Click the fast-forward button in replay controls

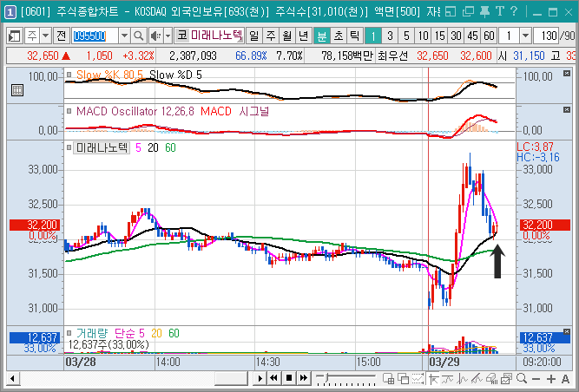click(x=304, y=378)
